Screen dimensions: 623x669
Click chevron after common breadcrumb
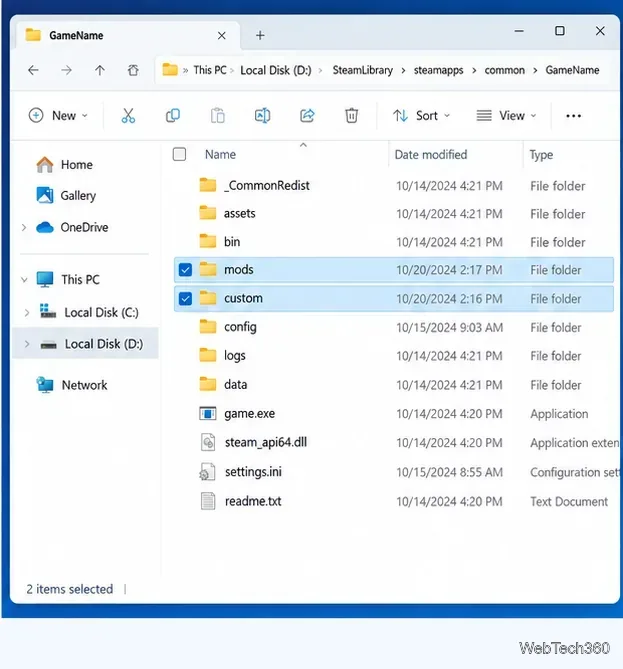[x=535, y=70]
